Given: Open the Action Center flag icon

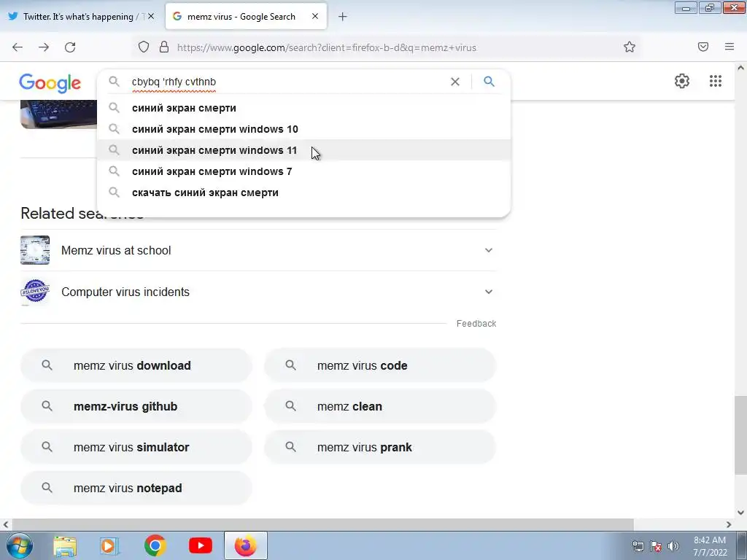Looking at the screenshot, I should click(x=656, y=546).
